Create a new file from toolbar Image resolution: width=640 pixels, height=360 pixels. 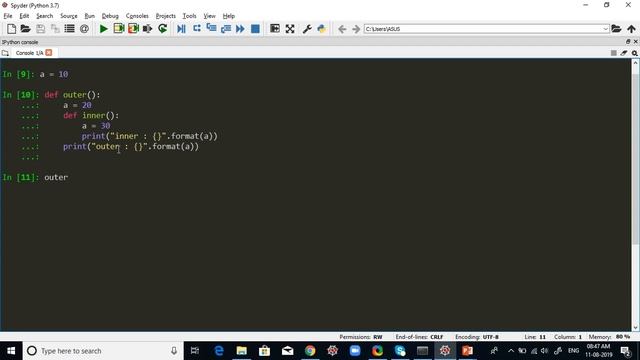pos(11,29)
